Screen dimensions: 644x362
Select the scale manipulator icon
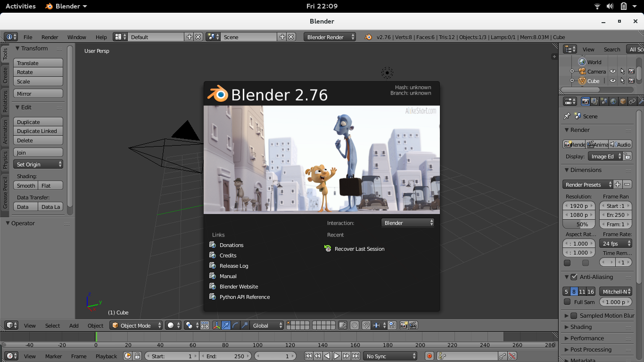(245, 326)
